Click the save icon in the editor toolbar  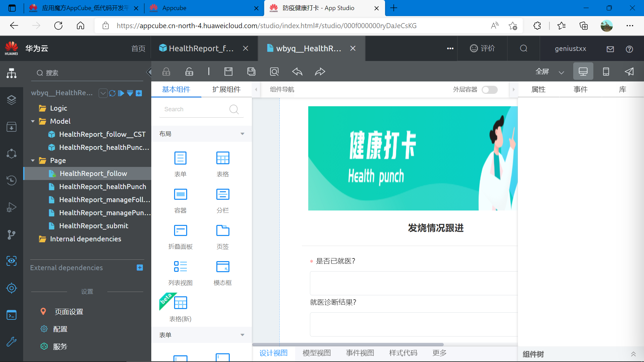[228, 71]
